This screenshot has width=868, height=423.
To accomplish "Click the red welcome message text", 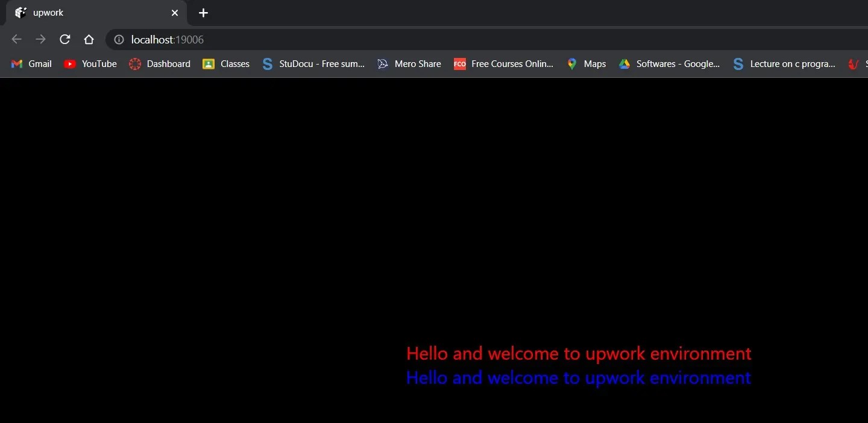I will pyautogui.click(x=579, y=354).
